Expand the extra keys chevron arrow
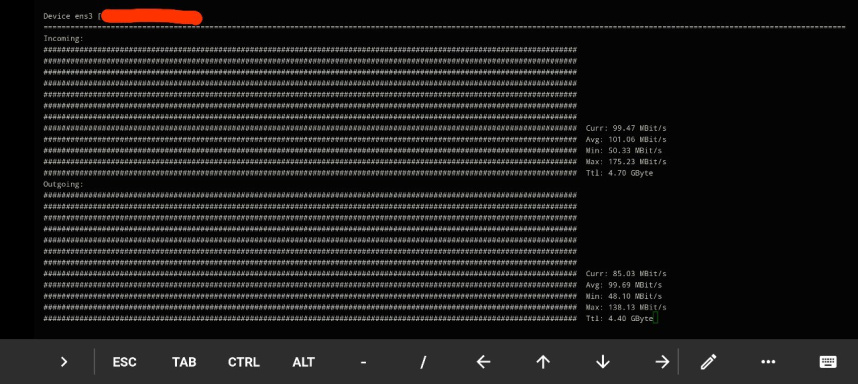The width and height of the screenshot is (858, 384). [64, 362]
